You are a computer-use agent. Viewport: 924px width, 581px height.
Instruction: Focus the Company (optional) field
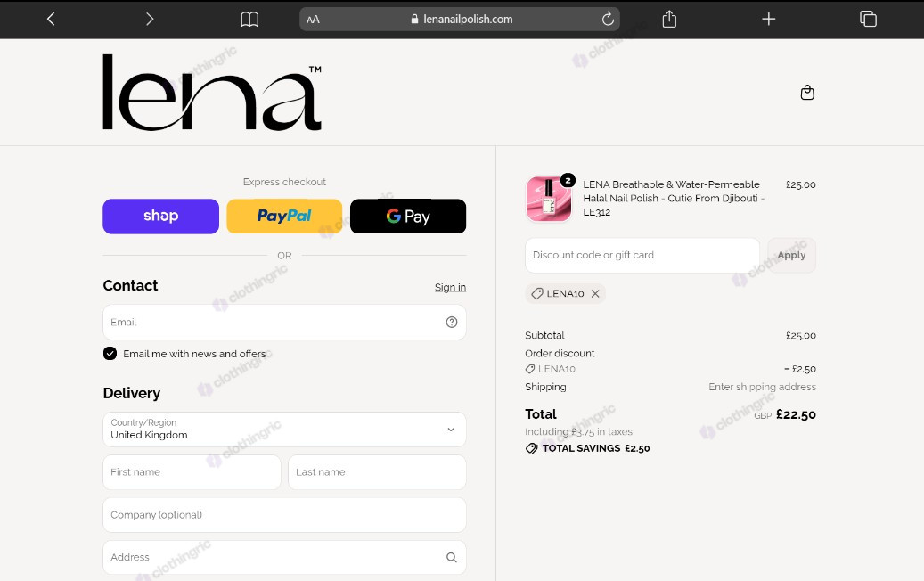284,515
